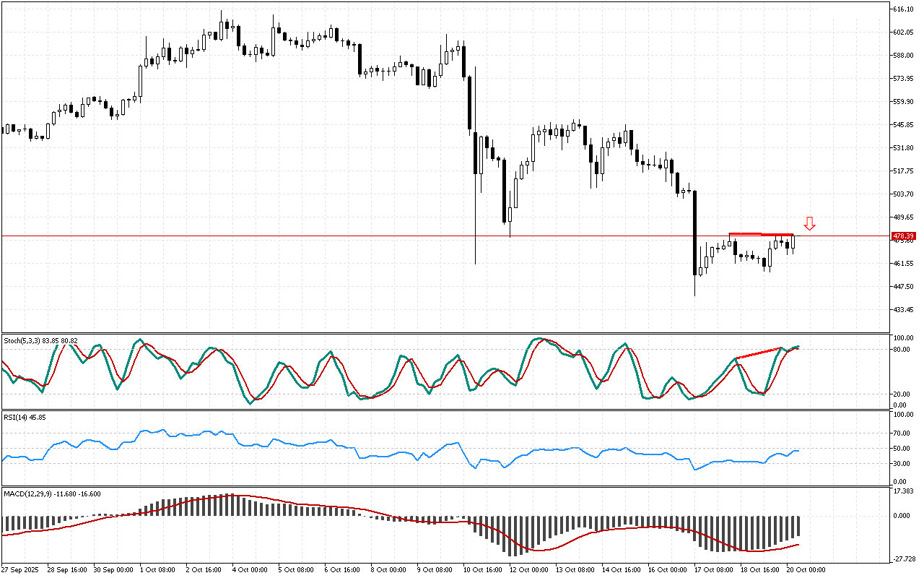Click the 545.85 price axis label
The image size is (924, 578).
point(903,124)
